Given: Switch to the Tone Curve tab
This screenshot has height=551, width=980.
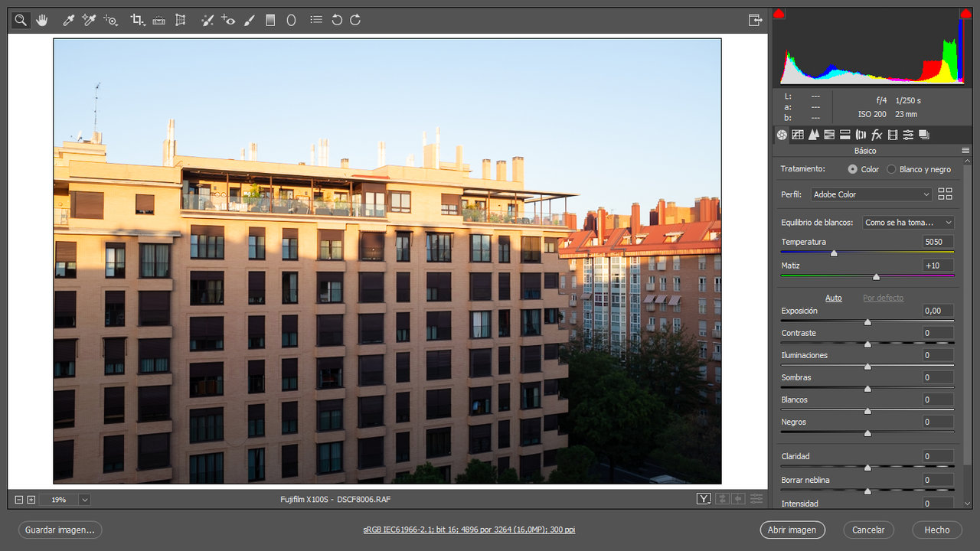Looking at the screenshot, I should [x=798, y=135].
